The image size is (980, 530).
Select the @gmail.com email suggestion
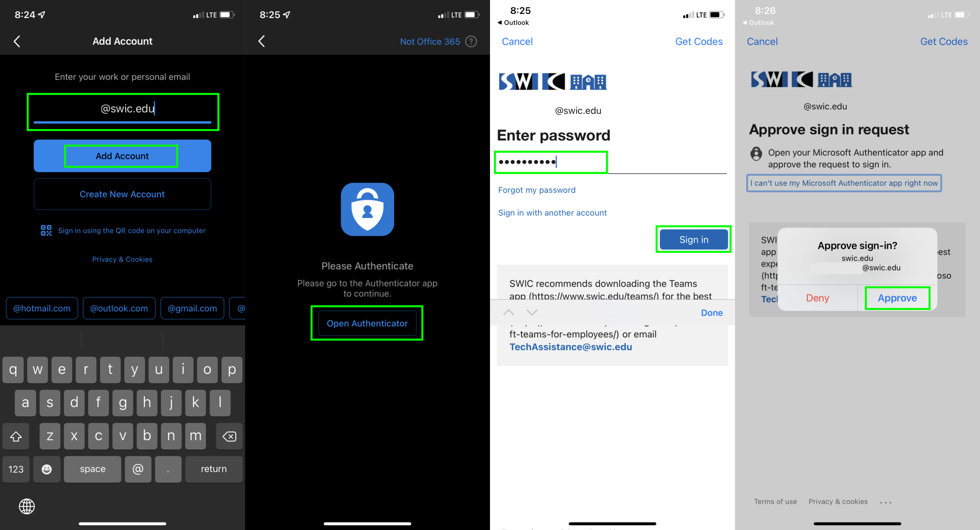191,308
